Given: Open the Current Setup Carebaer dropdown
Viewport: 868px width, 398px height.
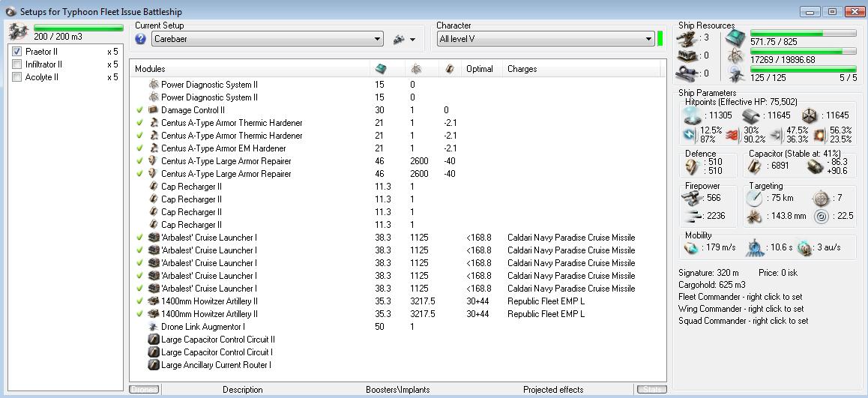Looking at the screenshot, I should (268, 39).
